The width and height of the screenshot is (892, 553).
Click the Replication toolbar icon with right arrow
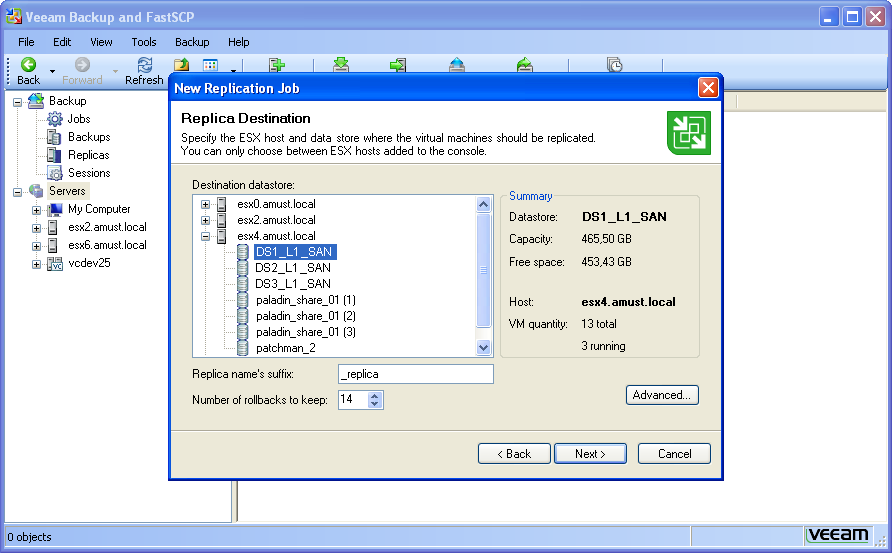[x=398, y=65]
